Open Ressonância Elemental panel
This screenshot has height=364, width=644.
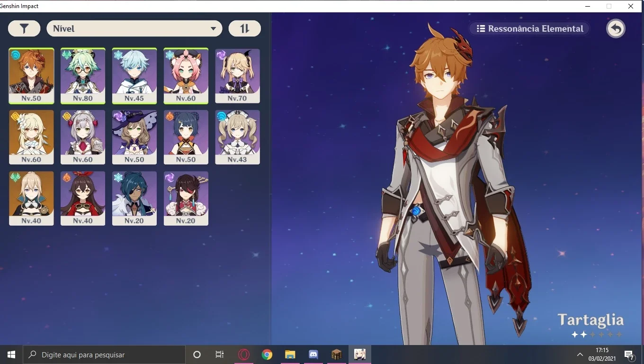coord(529,28)
